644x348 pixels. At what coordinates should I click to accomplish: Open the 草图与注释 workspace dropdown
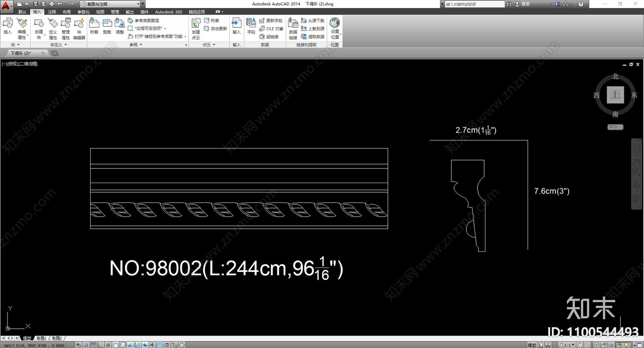click(110, 4)
